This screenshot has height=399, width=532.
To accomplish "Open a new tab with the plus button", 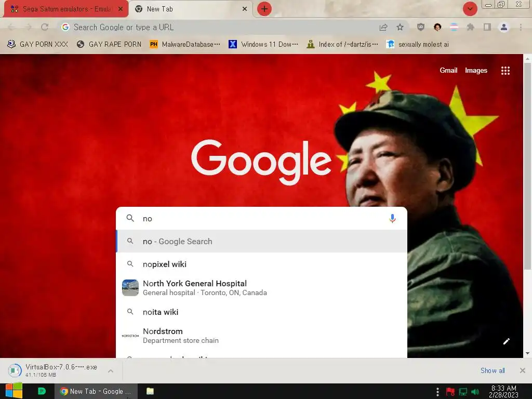I will [x=264, y=9].
